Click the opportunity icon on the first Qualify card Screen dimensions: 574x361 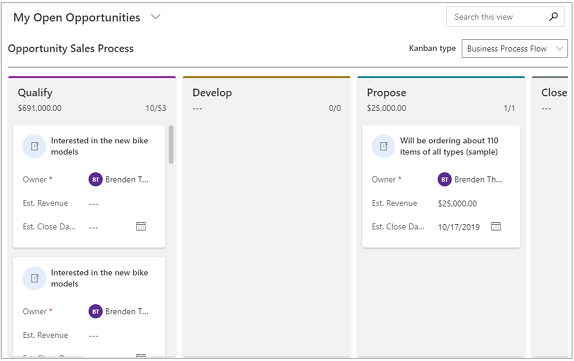pyautogui.click(x=34, y=146)
